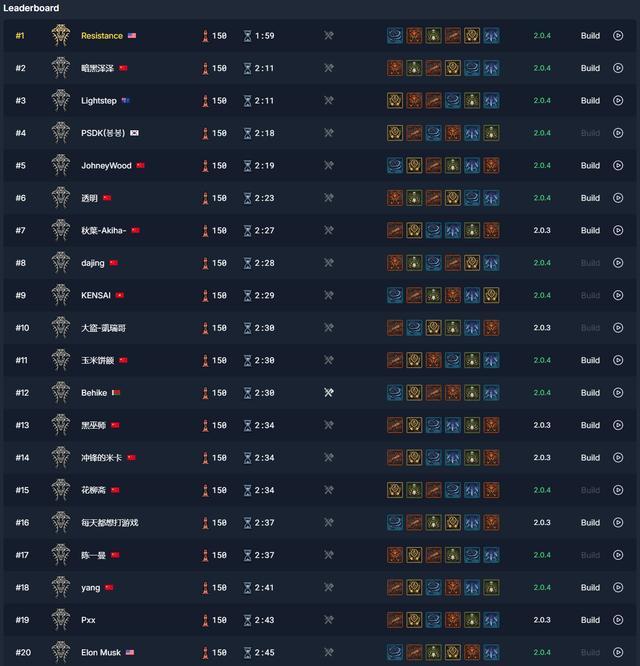Click the hourglass icon in JohneyWood's row
The width and height of the screenshot is (640, 666).
(x=247, y=166)
